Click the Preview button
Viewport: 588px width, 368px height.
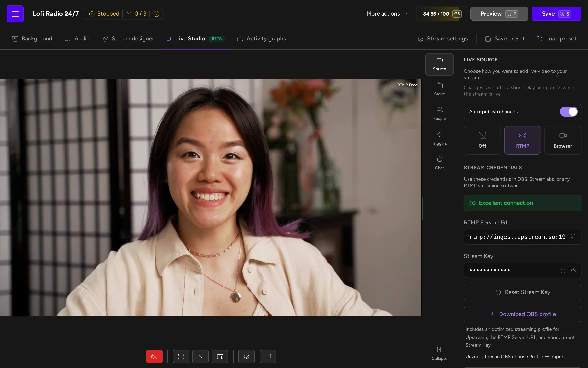click(499, 14)
